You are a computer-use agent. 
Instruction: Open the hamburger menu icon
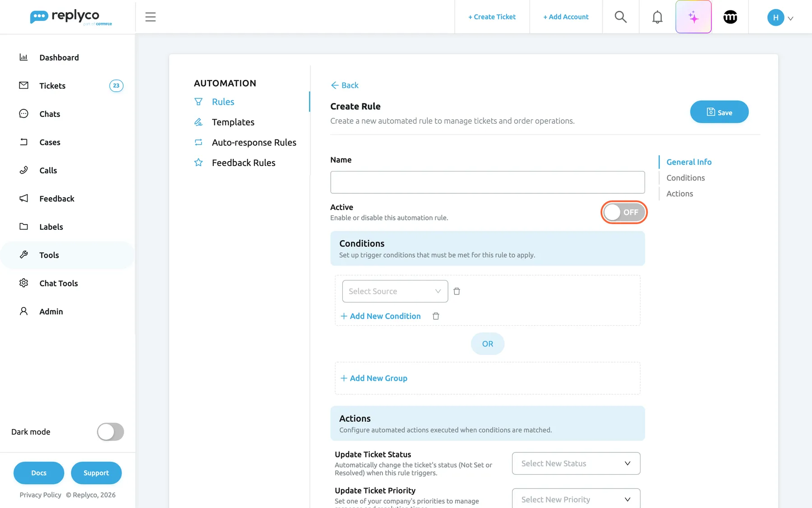click(x=150, y=17)
